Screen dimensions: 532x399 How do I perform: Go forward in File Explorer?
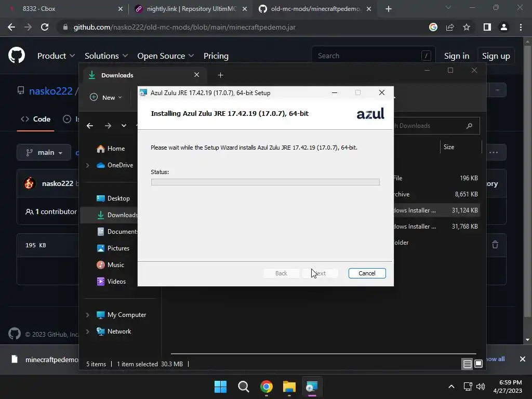click(108, 126)
